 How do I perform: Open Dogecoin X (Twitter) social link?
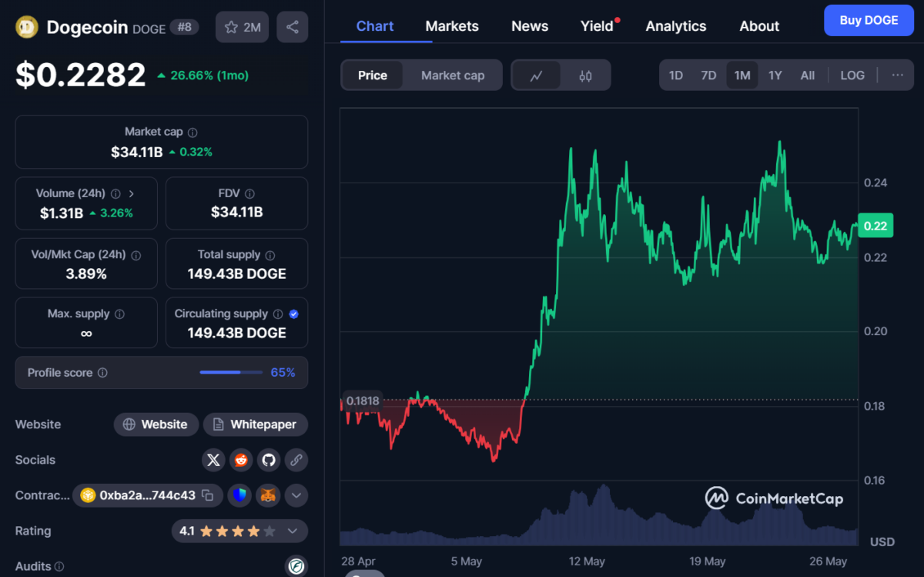pyautogui.click(x=214, y=460)
